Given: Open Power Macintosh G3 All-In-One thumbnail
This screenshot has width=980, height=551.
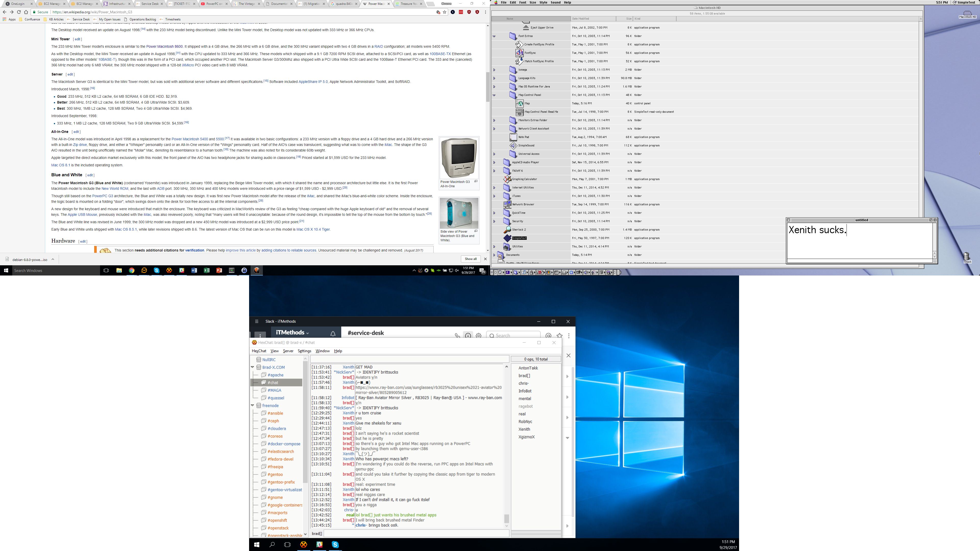Looking at the screenshot, I should pos(459,158).
